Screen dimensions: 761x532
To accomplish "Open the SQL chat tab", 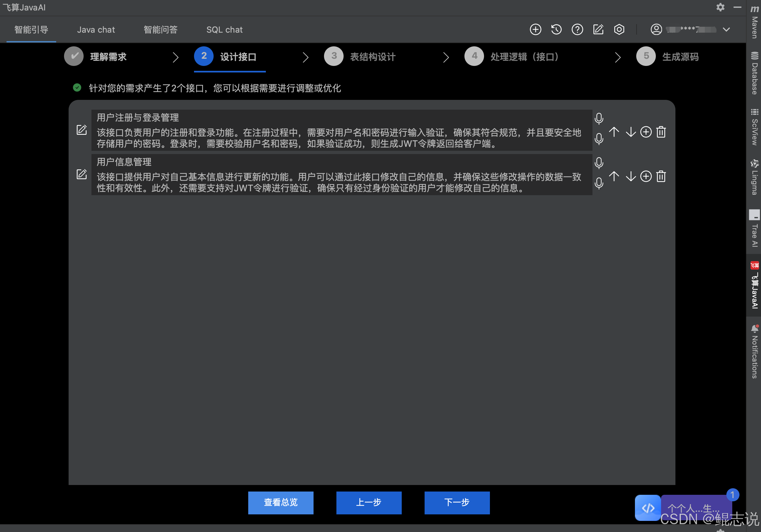I will [224, 29].
